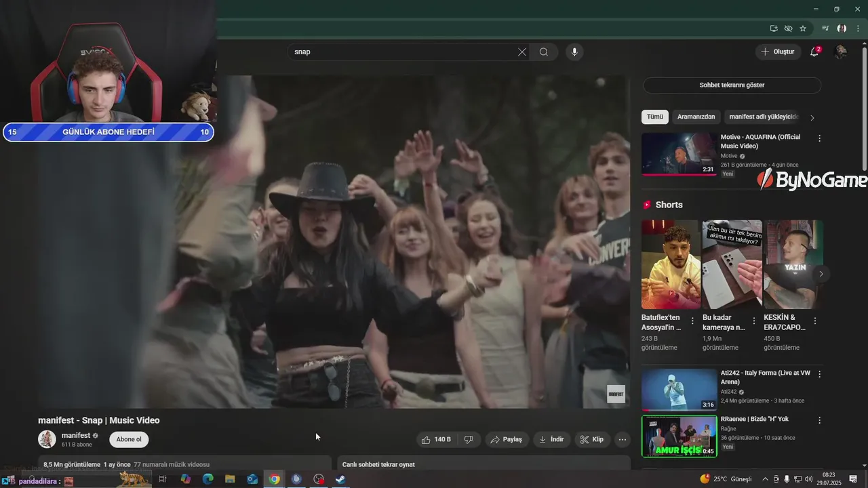Click manifest watermark logo in video corner
Viewport: 868px width, 488px height.
[x=616, y=394]
